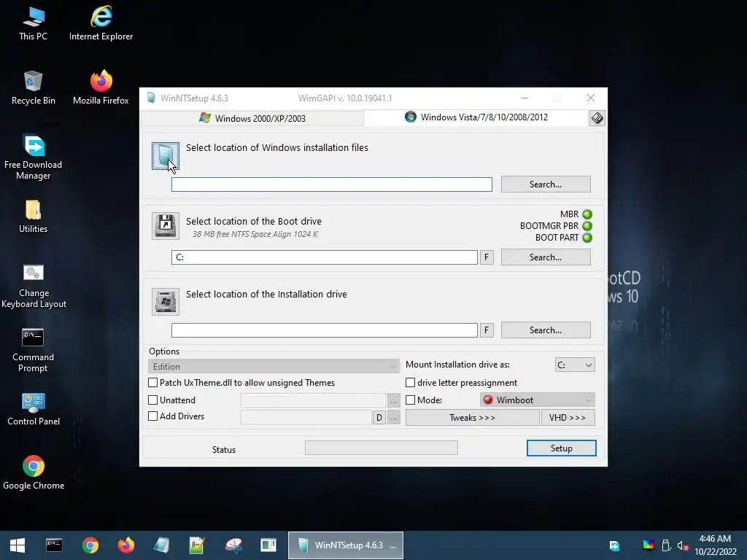Focus the Installation drive path field

[325, 330]
